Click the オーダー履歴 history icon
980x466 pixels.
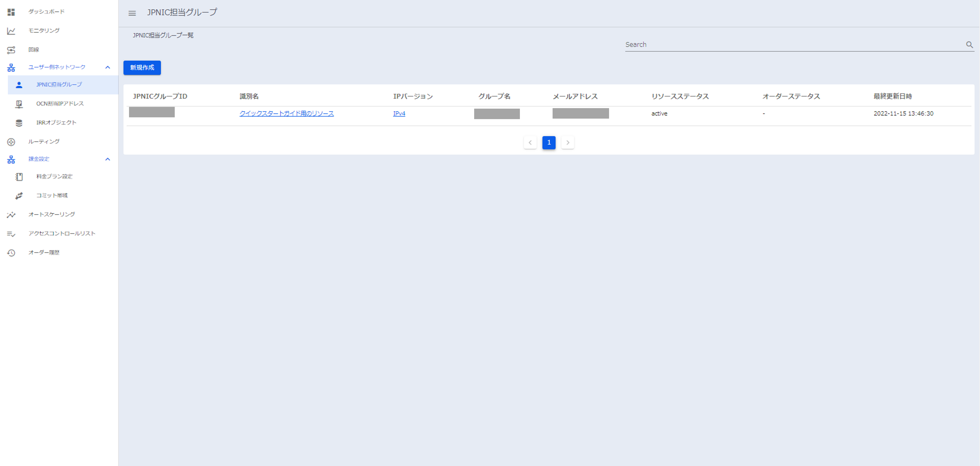pos(11,253)
